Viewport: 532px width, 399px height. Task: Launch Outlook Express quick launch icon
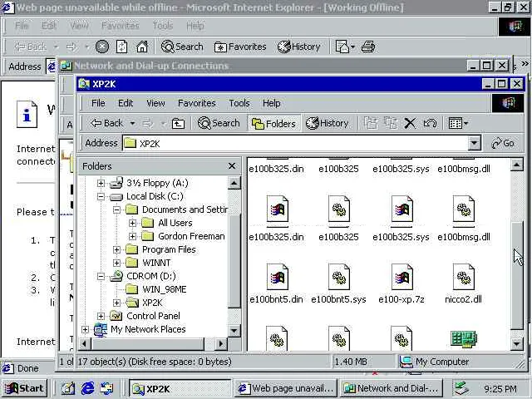pos(107,388)
